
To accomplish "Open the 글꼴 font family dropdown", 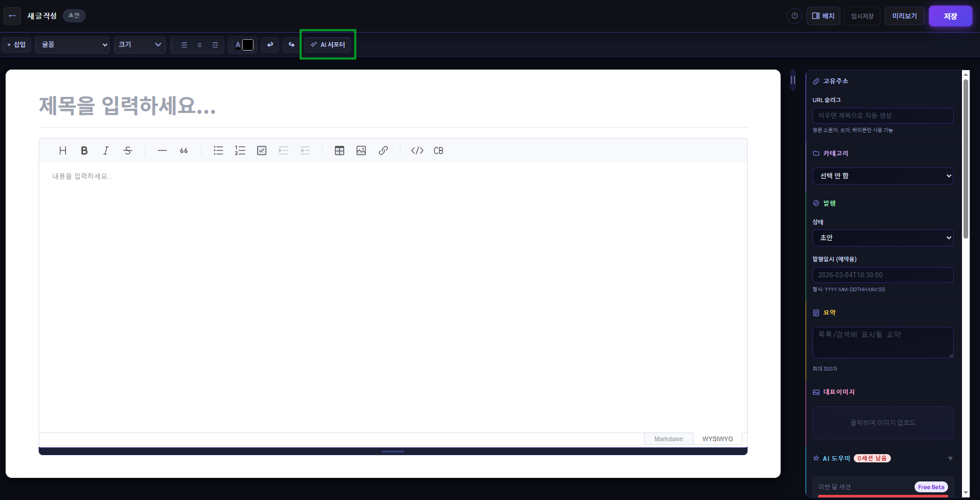I will coord(72,45).
